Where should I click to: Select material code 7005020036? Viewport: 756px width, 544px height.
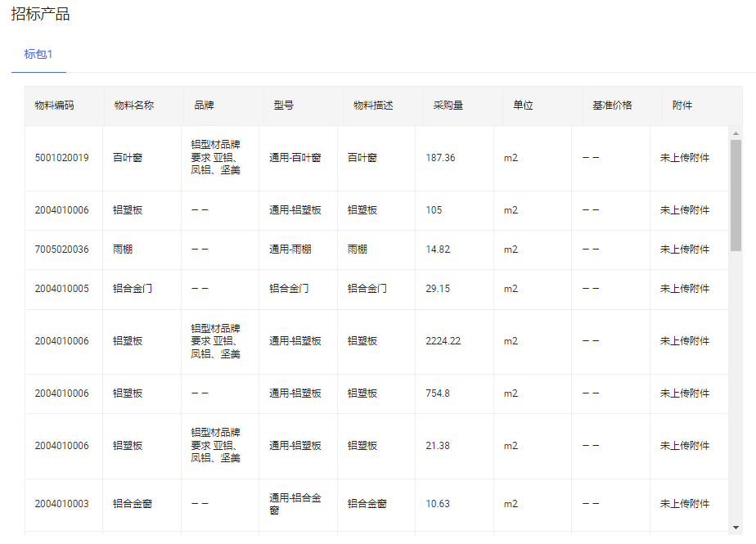(x=61, y=250)
